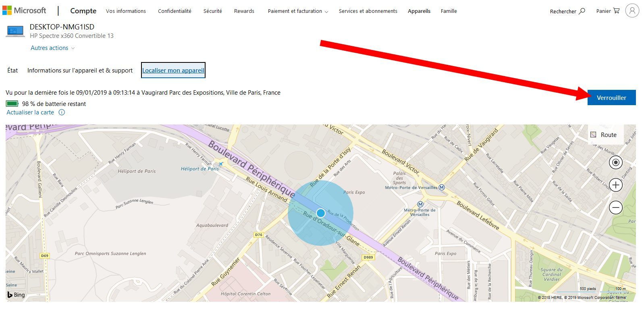
Task: Click the map scale bar
Action: pos(592,290)
